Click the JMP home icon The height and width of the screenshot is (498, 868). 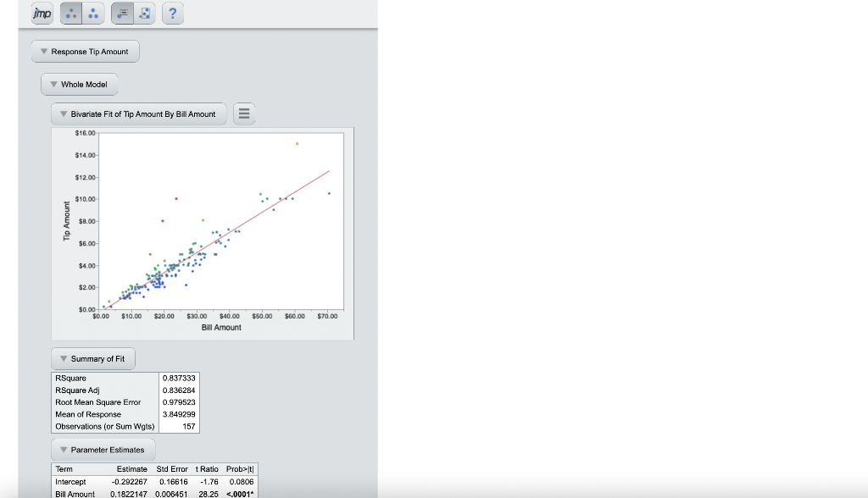tap(42, 14)
